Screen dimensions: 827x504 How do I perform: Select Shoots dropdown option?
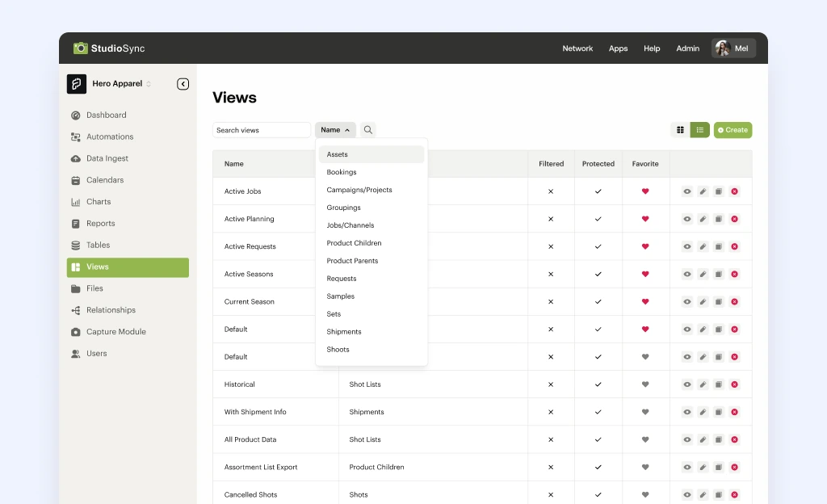[x=372, y=350]
